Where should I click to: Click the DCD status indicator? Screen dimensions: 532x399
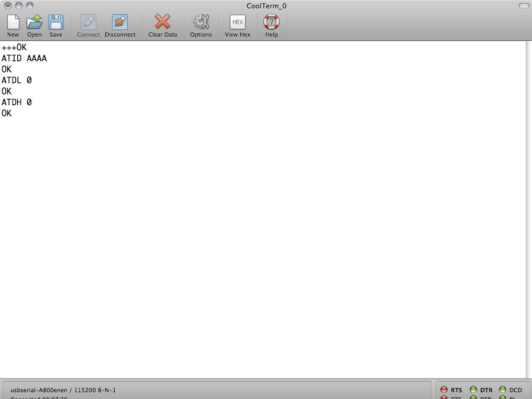503,390
